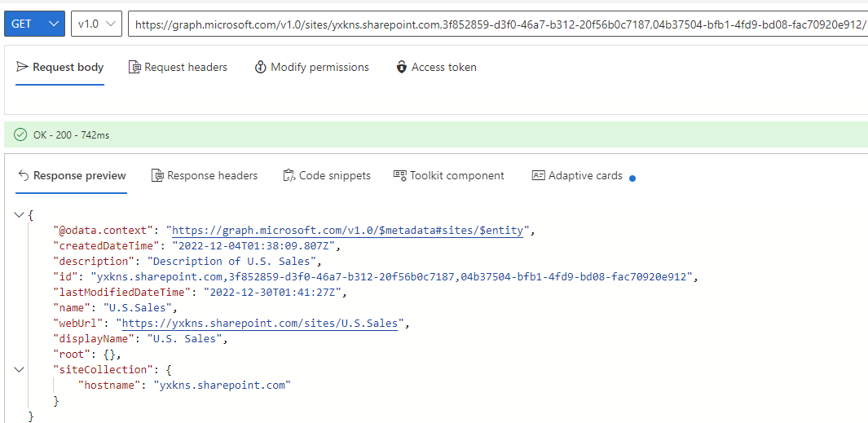This screenshot has width=868, height=423.
Task: Click the Code snippets clipboard icon
Action: click(x=289, y=176)
